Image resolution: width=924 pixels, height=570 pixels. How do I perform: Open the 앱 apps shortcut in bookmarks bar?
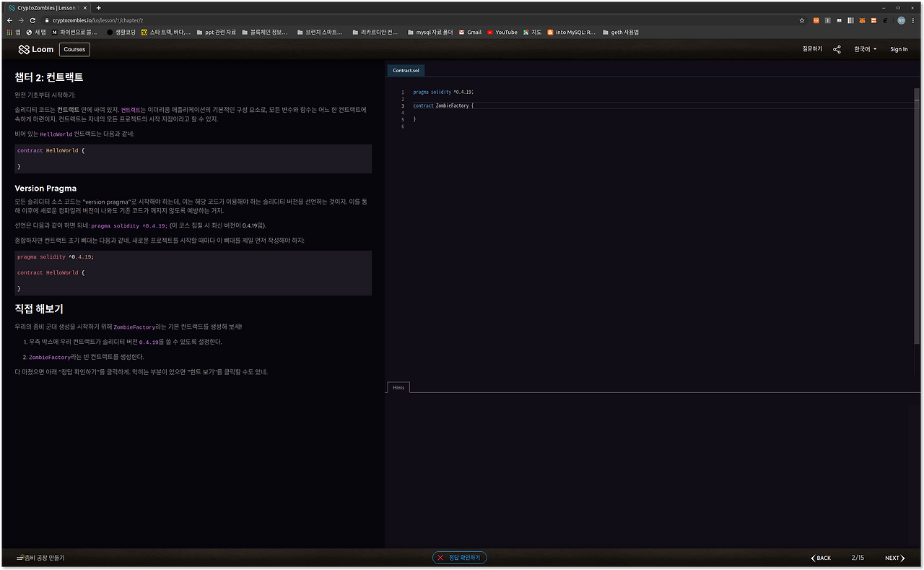click(14, 32)
